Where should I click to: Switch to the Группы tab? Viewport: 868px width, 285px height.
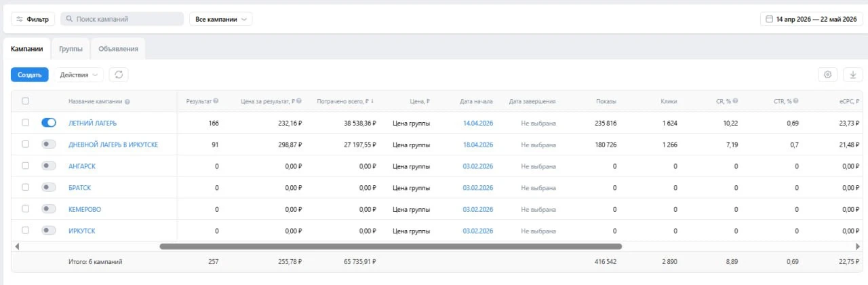tap(71, 49)
